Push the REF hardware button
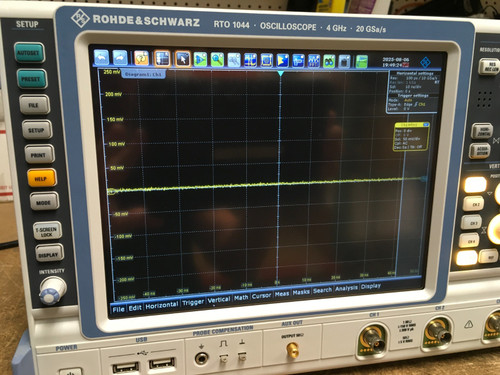Screen dimensions: 500x375 [x=488, y=257]
